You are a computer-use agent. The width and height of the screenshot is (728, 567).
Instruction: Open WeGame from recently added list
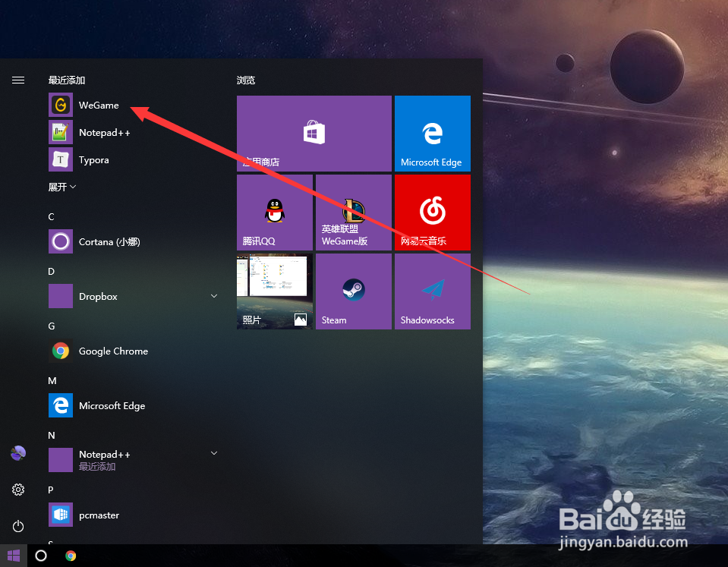132,105
